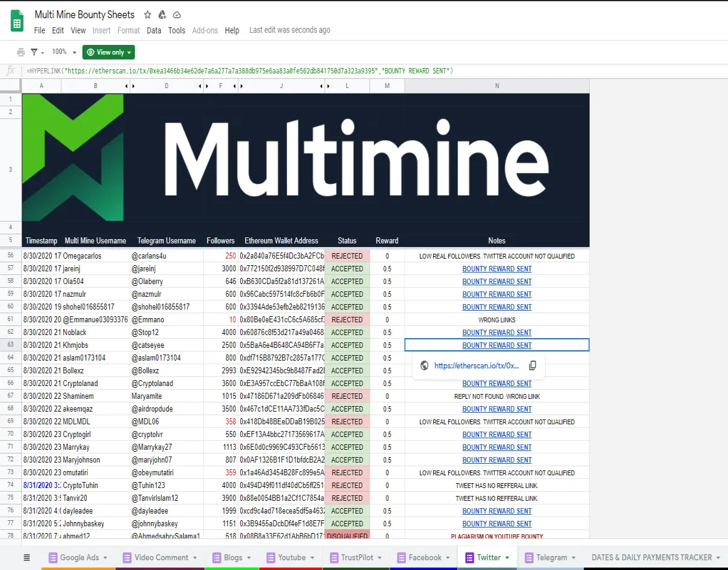This screenshot has width=728, height=570.
Task: Select the REJECTED status cell for Omegacarlos
Action: (x=347, y=256)
